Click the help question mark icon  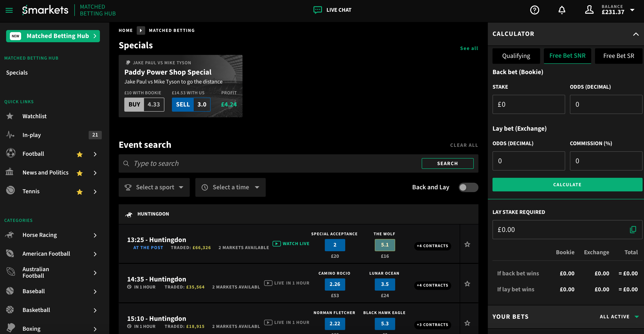tap(535, 10)
